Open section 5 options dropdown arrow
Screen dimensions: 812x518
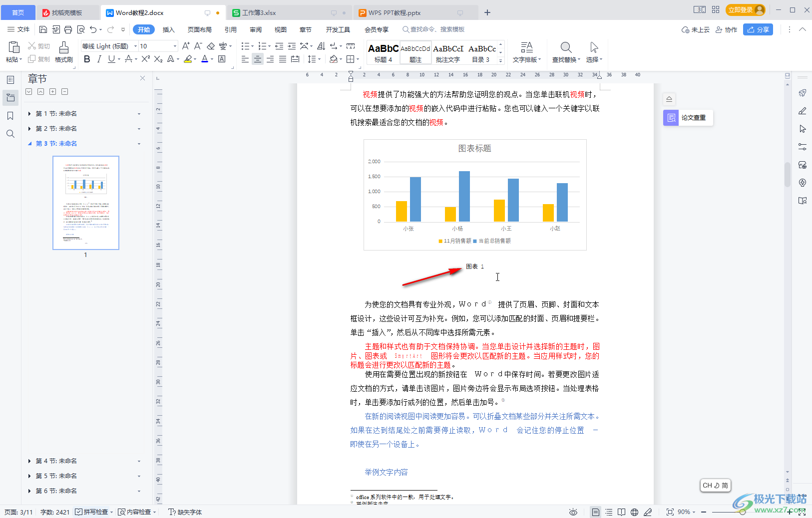coord(139,476)
